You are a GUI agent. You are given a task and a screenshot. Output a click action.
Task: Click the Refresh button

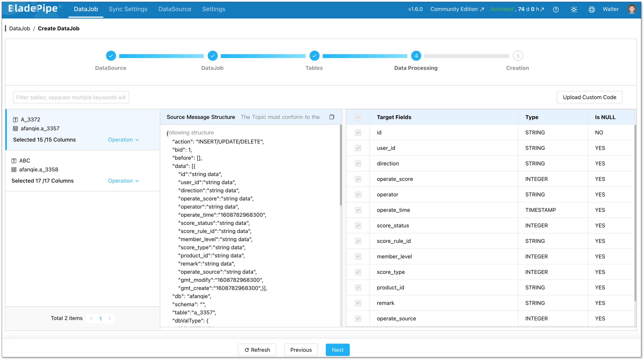coord(257,350)
